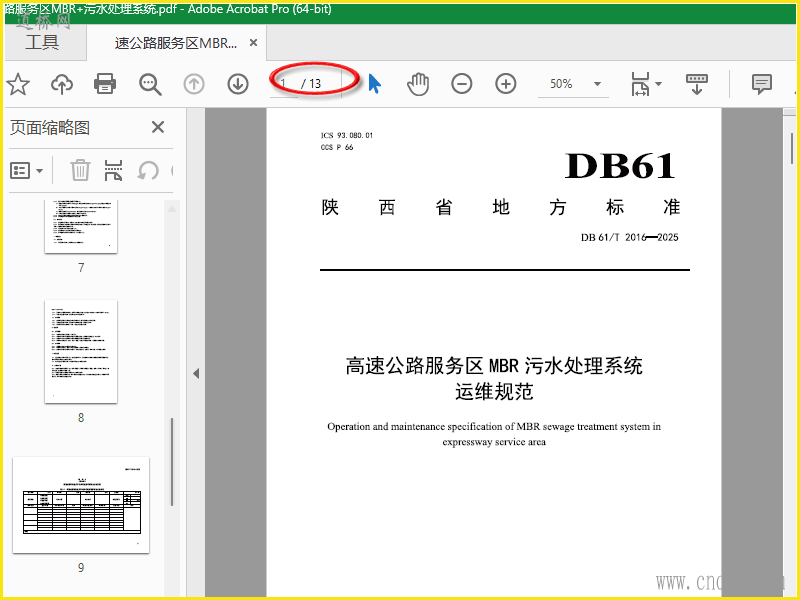Click the CCS P 66 text
800x600 pixels.
[337, 147]
